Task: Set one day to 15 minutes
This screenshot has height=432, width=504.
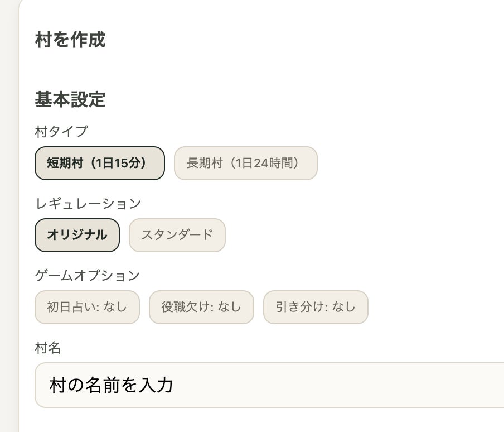Action: click(100, 163)
